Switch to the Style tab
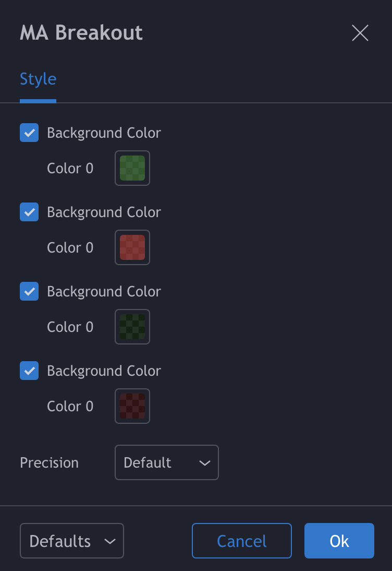This screenshot has width=392, height=571. click(38, 79)
